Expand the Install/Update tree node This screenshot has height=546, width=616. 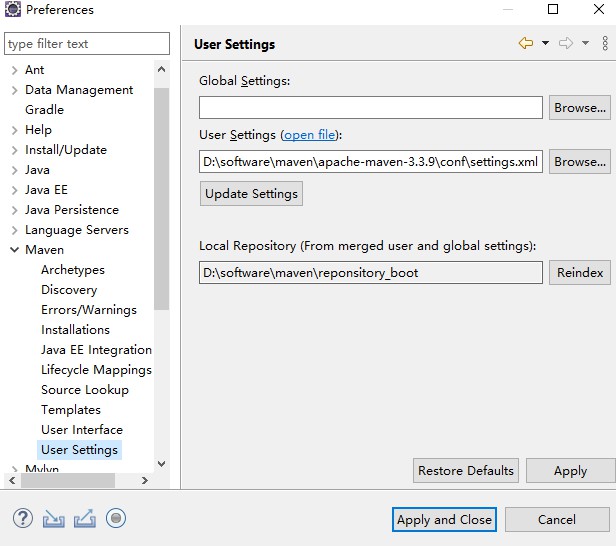pos(15,150)
